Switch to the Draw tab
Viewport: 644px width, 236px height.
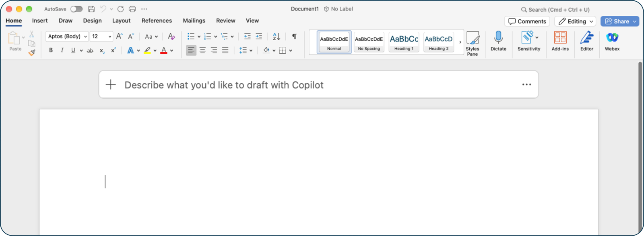click(66, 21)
